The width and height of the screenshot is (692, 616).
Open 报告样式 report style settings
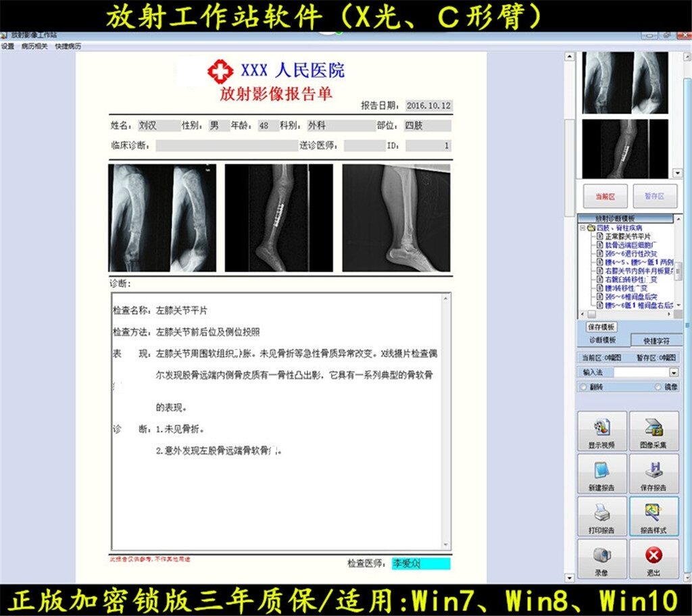click(x=653, y=517)
